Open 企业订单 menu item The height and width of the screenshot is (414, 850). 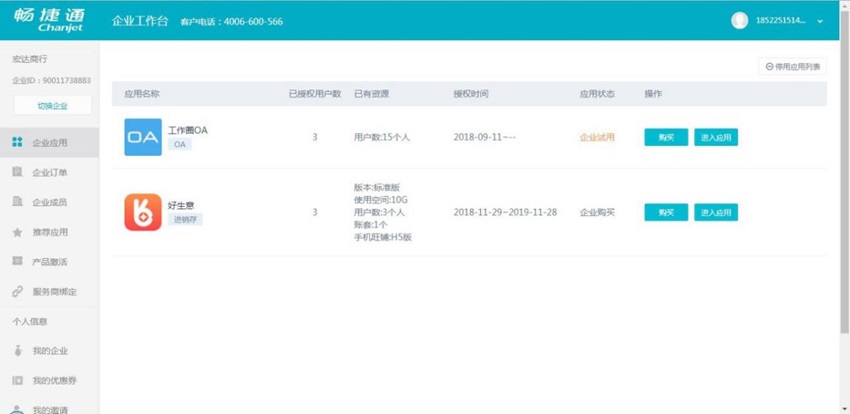pyautogui.click(x=49, y=172)
